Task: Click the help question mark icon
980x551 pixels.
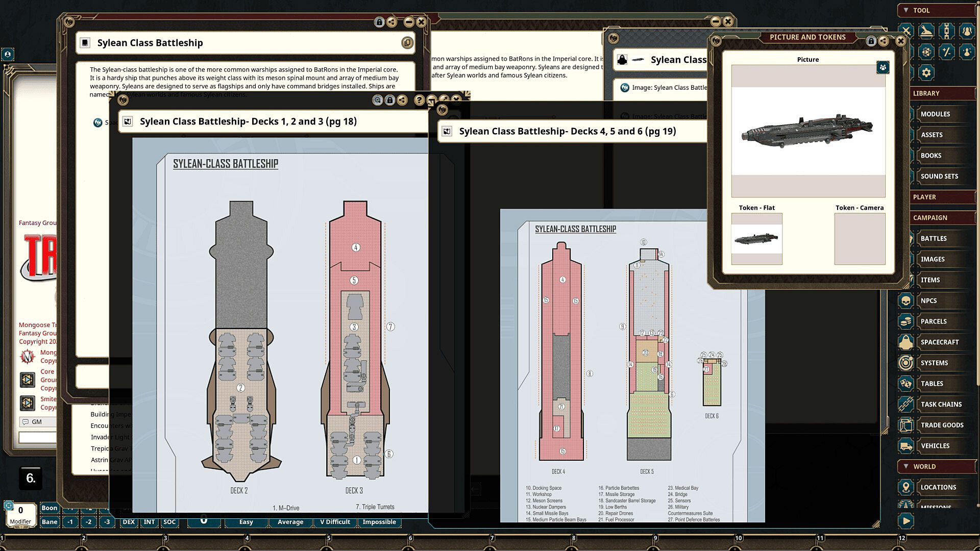Action: coord(419,101)
